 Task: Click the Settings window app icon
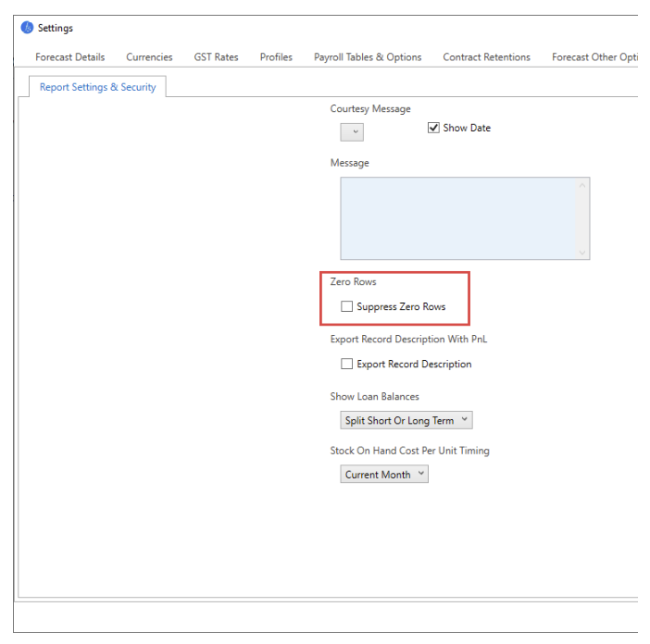point(27,28)
